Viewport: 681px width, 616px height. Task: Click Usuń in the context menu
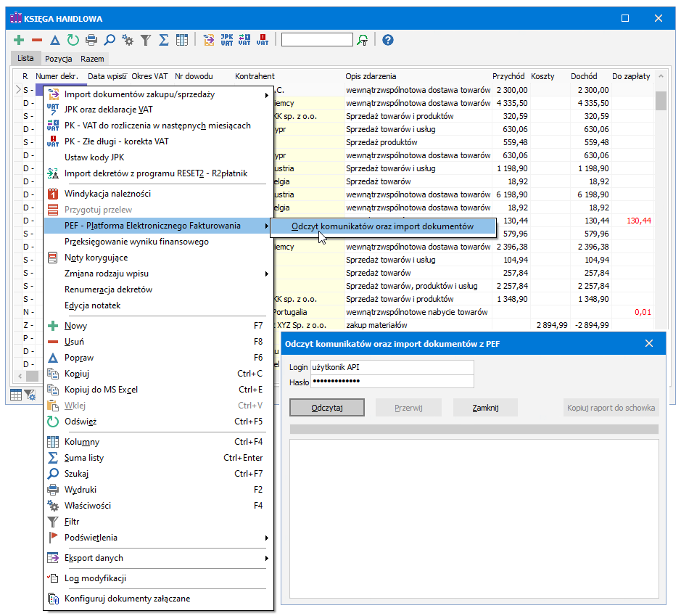pyautogui.click(x=159, y=342)
